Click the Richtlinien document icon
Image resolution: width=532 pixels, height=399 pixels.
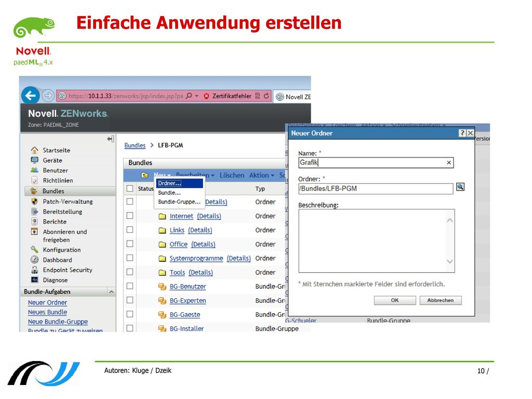(34, 180)
